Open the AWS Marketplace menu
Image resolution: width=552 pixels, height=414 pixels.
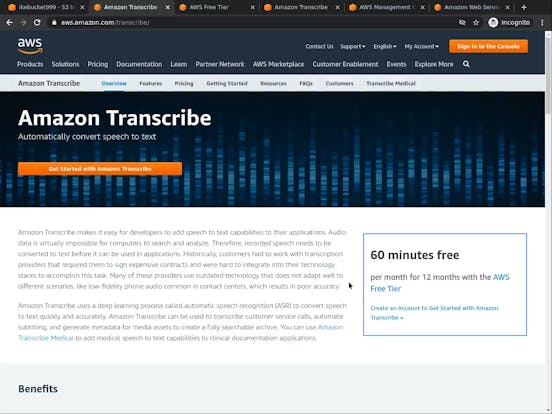coord(278,64)
